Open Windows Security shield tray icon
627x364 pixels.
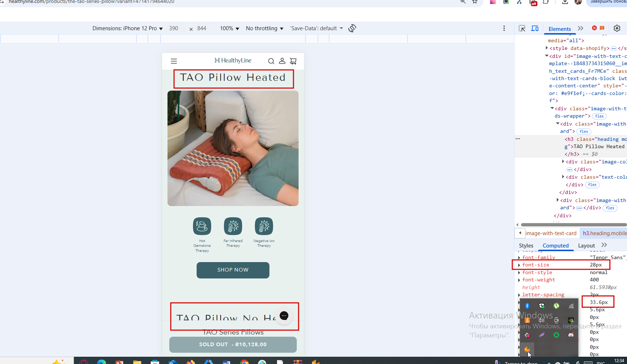[541, 306]
